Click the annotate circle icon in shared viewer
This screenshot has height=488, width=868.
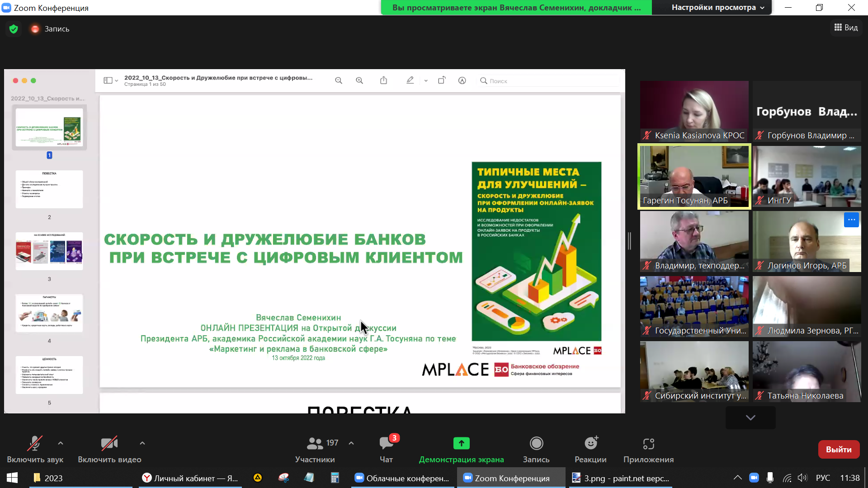pos(462,80)
